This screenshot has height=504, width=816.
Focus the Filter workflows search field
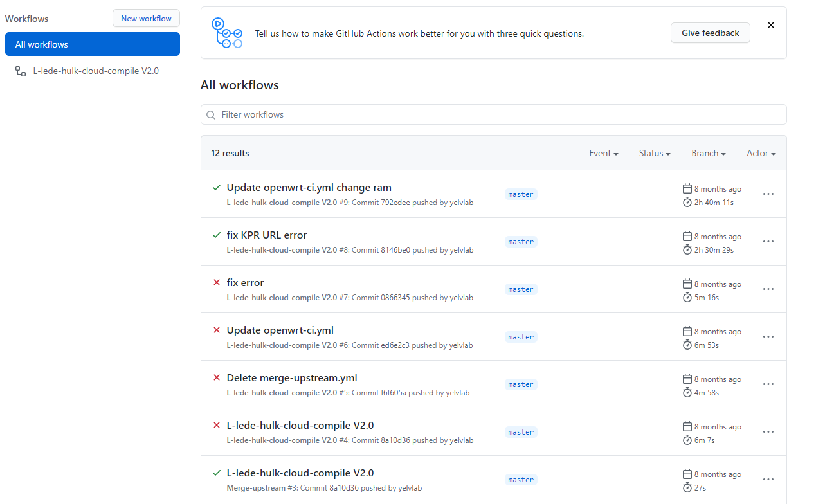(x=494, y=114)
